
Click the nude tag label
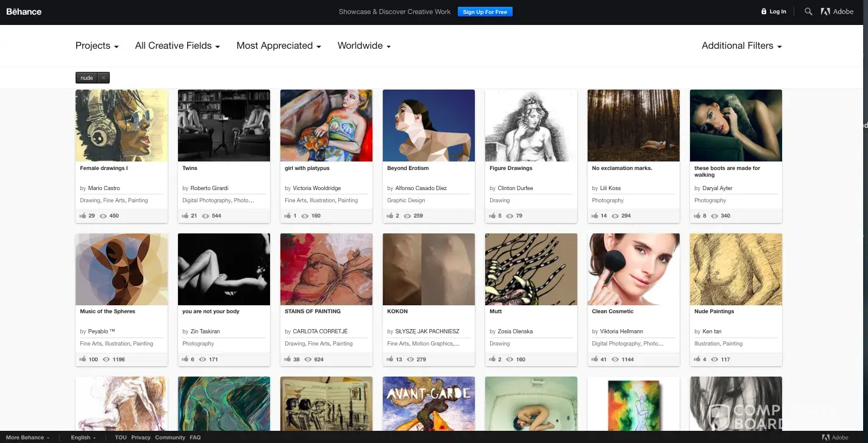[x=87, y=78]
